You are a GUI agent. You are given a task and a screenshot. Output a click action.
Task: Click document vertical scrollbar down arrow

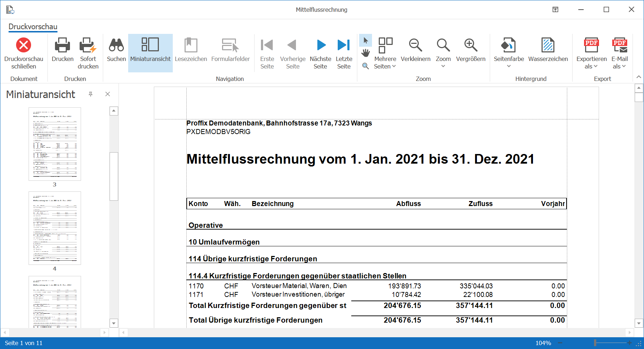coord(639,323)
